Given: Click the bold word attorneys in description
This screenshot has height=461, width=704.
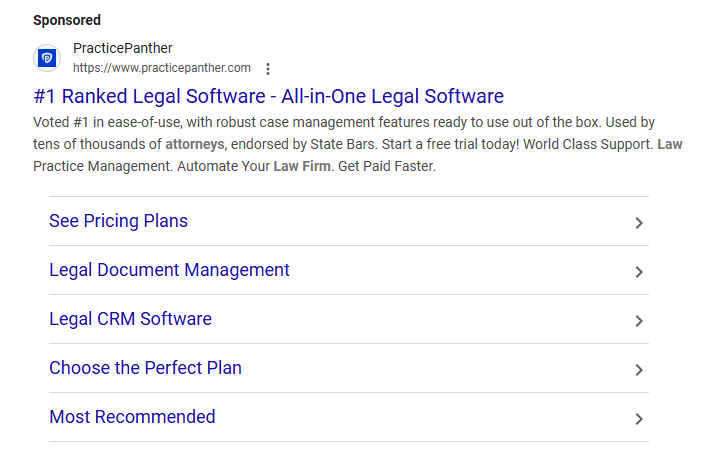Looking at the screenshot, I should [x=194, y=144].
